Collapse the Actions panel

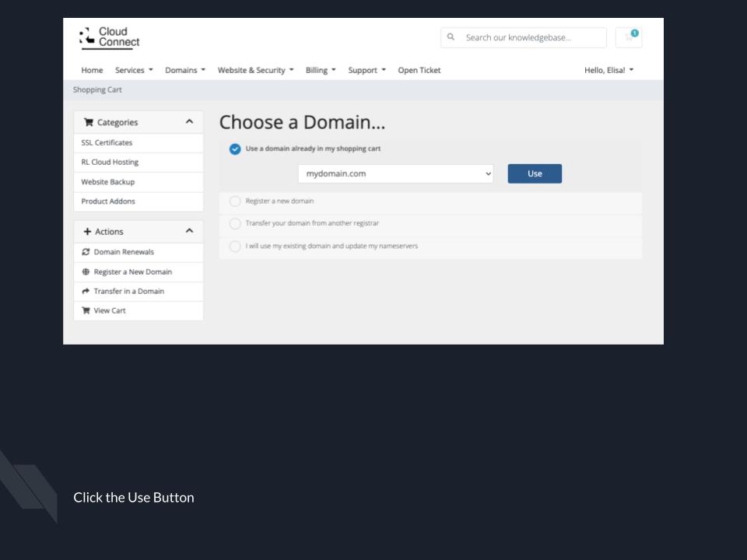coord(189,231)
